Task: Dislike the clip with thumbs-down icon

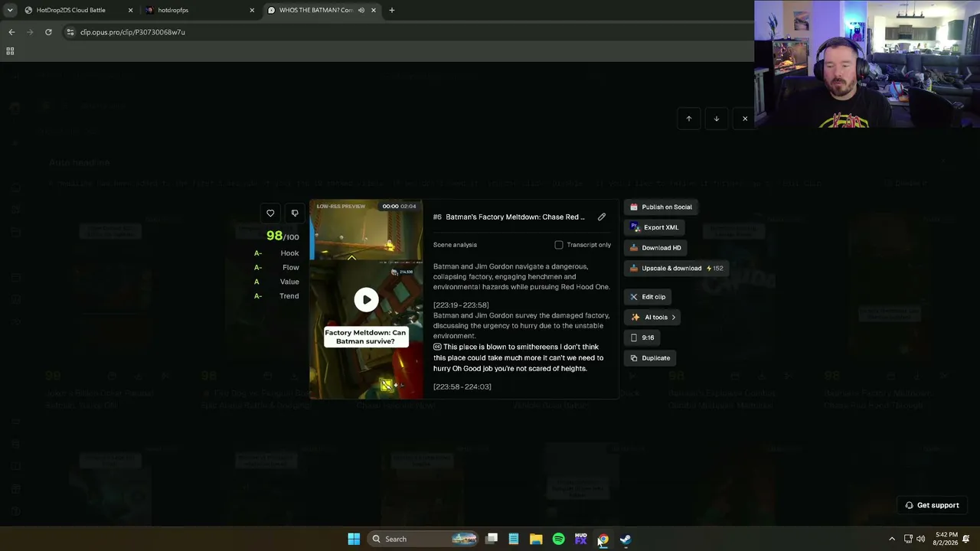Action: coord(295,214)
